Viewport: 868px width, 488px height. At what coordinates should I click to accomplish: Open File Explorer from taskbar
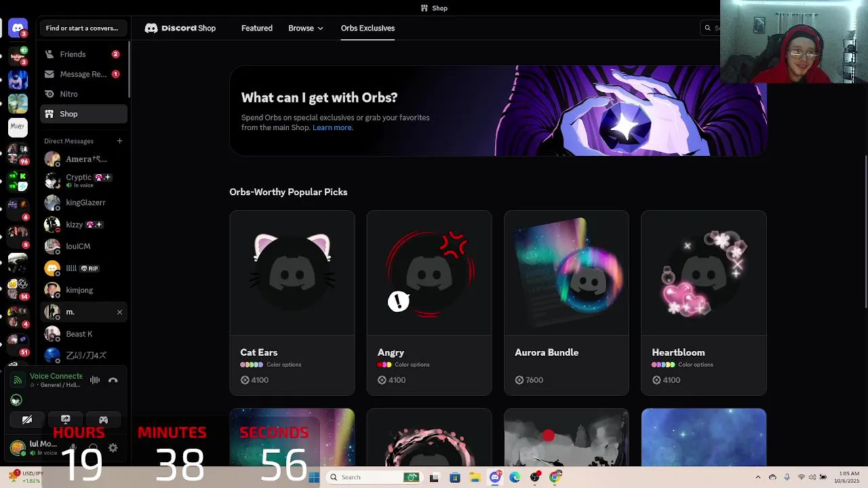(x=475, y=477)
